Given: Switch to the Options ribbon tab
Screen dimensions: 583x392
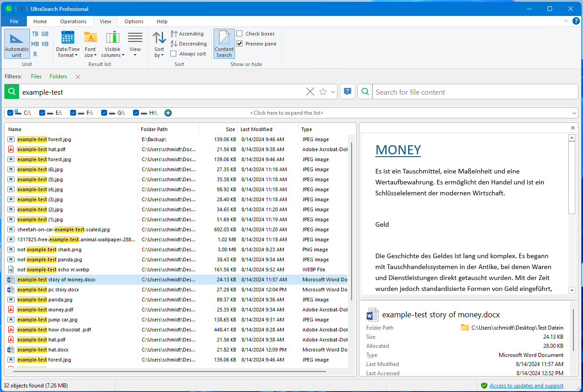Looking at the screenshot, I should pyautogui.click(x=134, y=21).
